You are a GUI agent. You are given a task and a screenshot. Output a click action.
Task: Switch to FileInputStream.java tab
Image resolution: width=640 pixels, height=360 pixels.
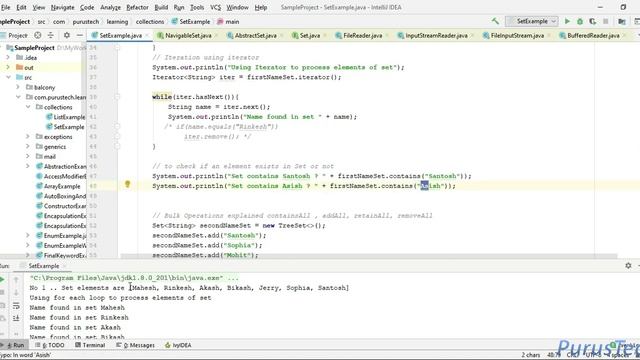pyautogui.click(x=517, y=36)
